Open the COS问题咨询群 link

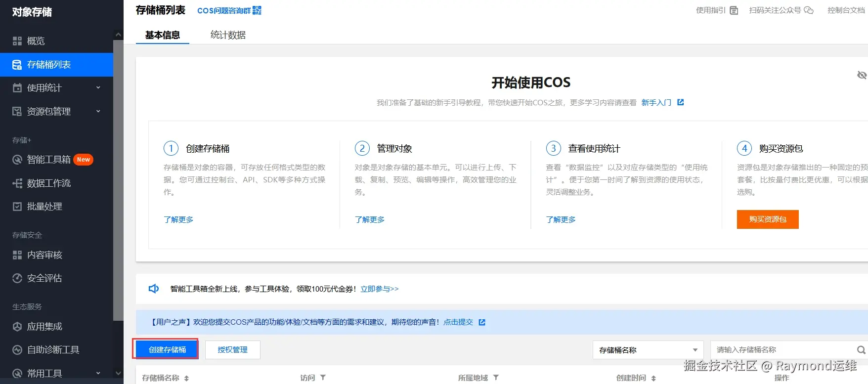tap(224, 10)
